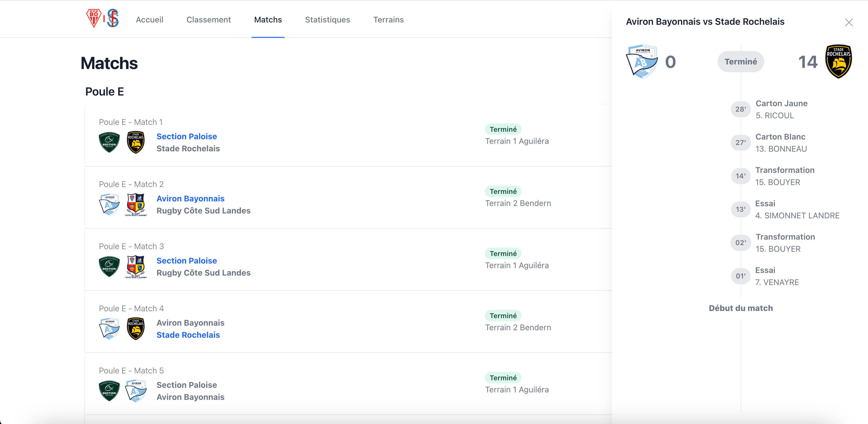The height and width of the screenshot is (424, 868).
Task: Click Stade Rochelais crest in Match 4
Action: coord(135,328)
